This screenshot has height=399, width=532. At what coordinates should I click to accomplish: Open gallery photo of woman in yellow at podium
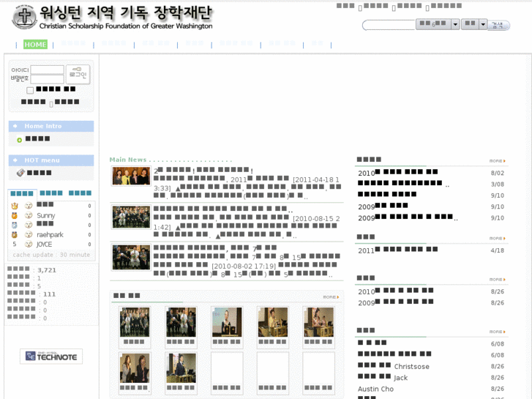[x=273, y=322]
